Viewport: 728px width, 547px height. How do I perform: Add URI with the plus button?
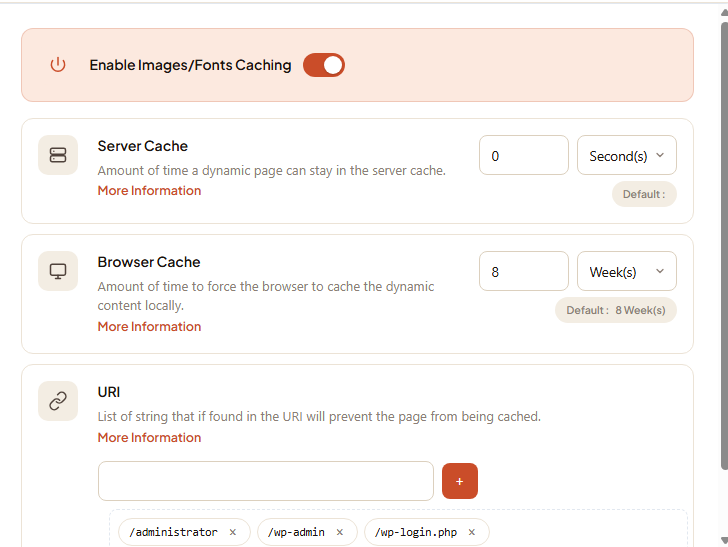[x=460, y=481]
